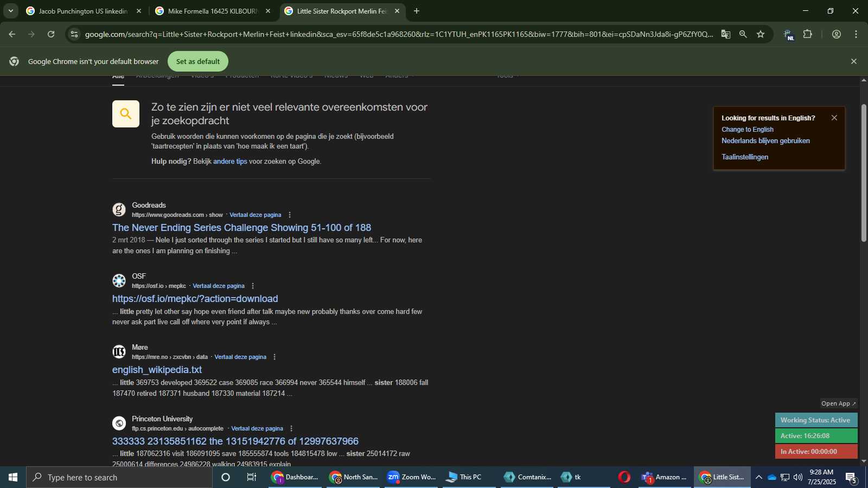Click Nederlands blijven gebruiken link
868x488 pixels.
pyautogui.click(x=765, y=141)
